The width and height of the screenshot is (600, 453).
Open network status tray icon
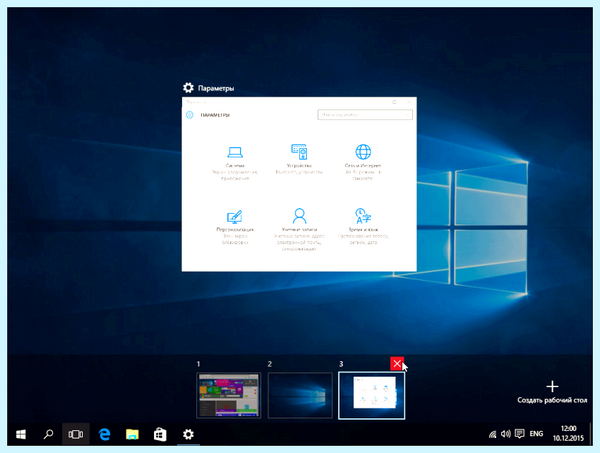click(x=493, y=434)
